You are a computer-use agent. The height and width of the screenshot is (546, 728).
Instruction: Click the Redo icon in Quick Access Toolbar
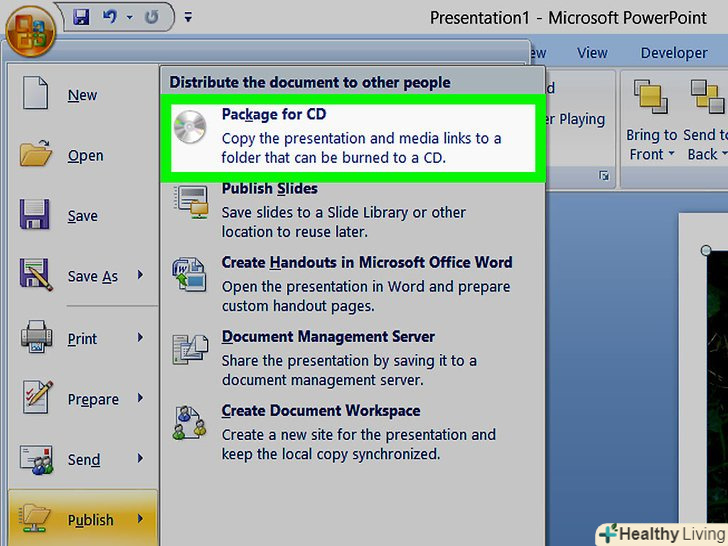151,17
